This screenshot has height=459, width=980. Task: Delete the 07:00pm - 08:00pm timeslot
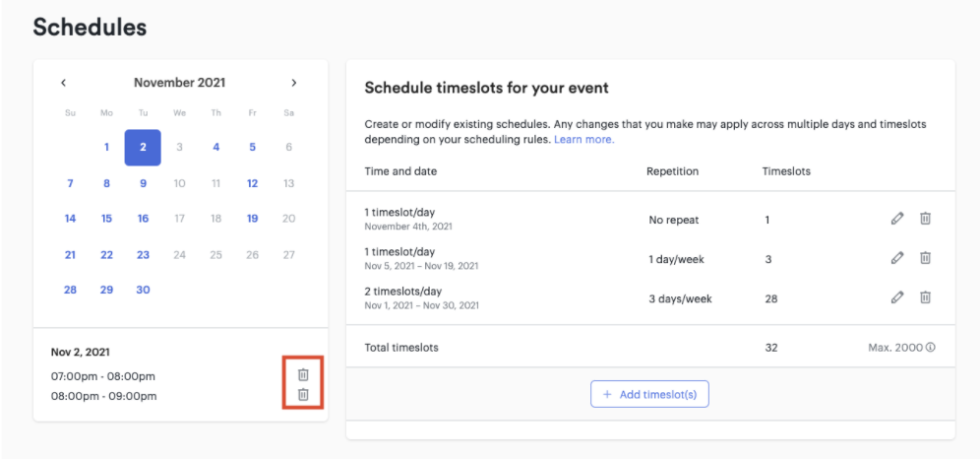click(x=303, y=374)
